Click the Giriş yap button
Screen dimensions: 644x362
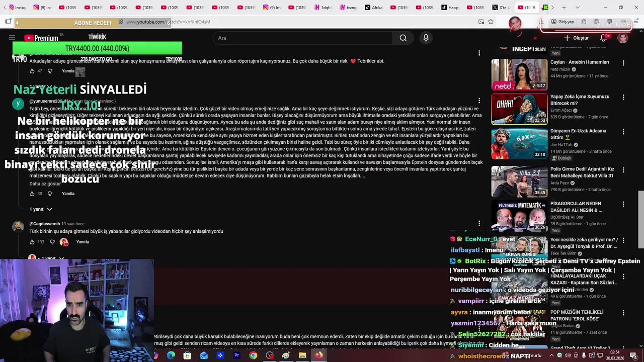coord(562,22)
